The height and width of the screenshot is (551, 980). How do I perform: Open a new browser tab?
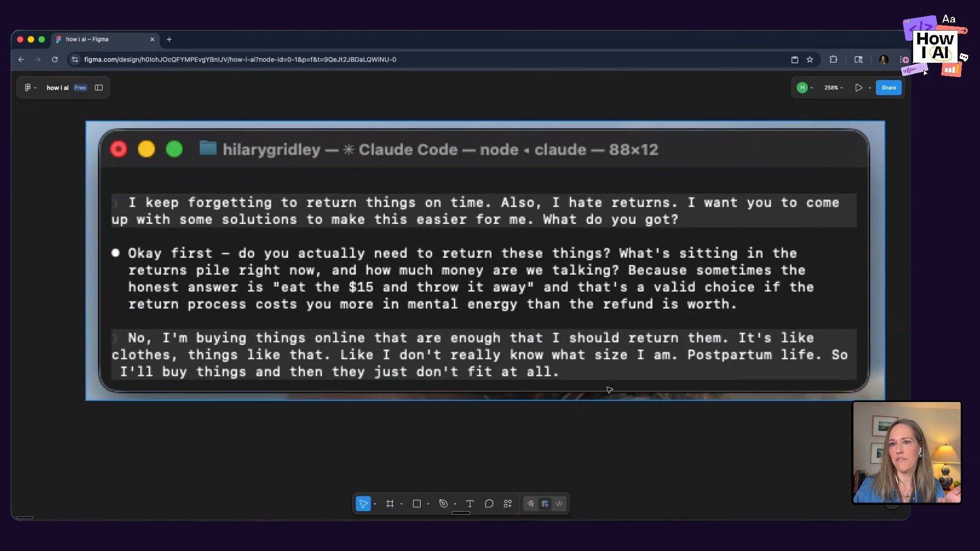169,39
